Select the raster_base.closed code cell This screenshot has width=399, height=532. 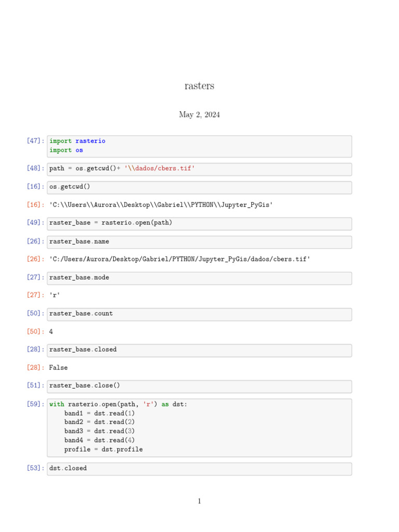click(199, 350)
